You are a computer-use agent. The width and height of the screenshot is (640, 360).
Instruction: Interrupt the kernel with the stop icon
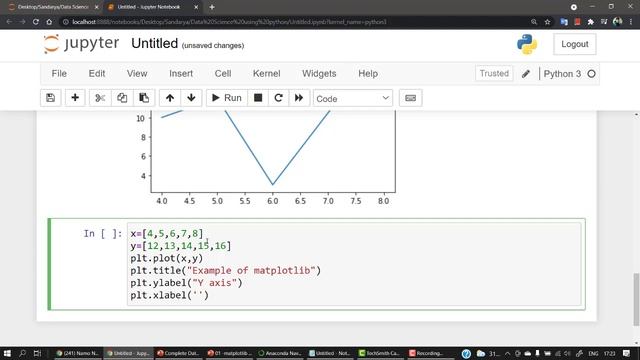tap(258, 98)
